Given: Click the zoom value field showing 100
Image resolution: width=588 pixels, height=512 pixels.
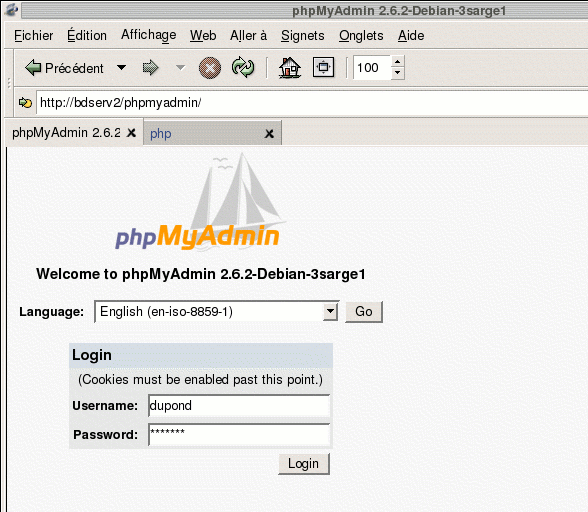Looking at the screenshot, I should (x=372, y=68).
